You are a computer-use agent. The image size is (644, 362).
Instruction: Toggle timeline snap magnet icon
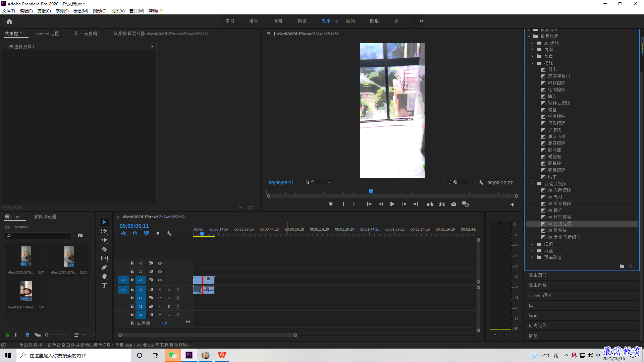[x=135, y=233]
